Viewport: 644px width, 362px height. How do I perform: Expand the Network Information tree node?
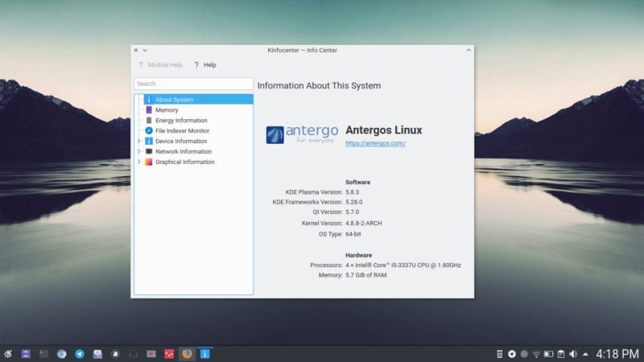pyautogui.click(x=138, y=151)
